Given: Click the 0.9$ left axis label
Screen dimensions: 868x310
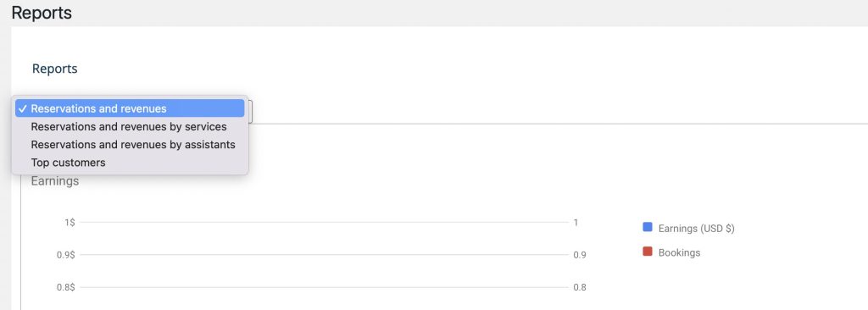Looking at the screenshot, I should pyautogui.click(x=66, y=255).
